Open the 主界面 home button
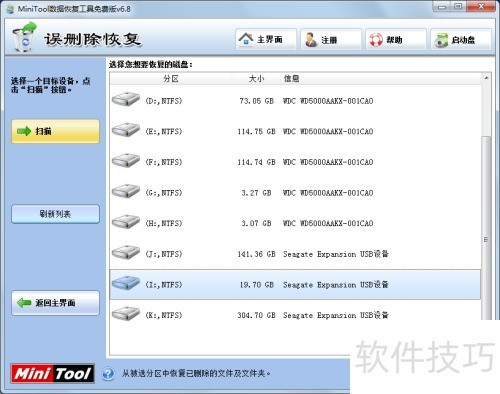The width and height of the screenshot is (500, 394). [x=266, y=40]
